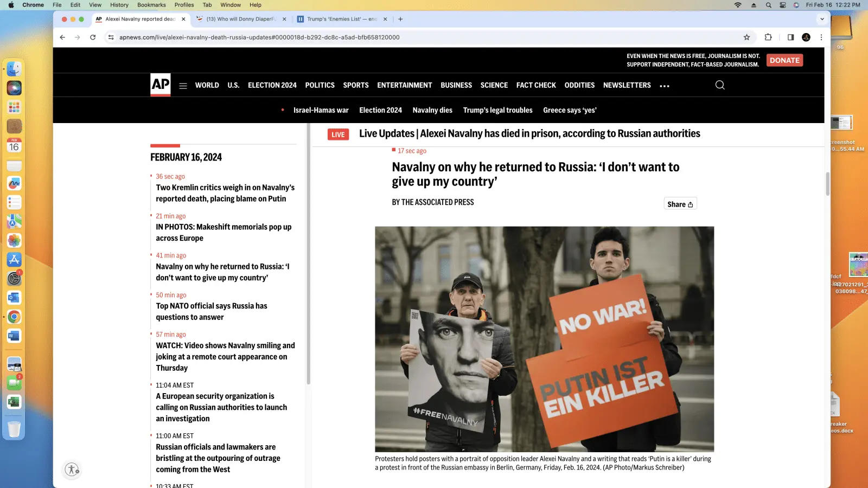
Task: Open the History menu in menu bar
Action: [x=119, y=5]
